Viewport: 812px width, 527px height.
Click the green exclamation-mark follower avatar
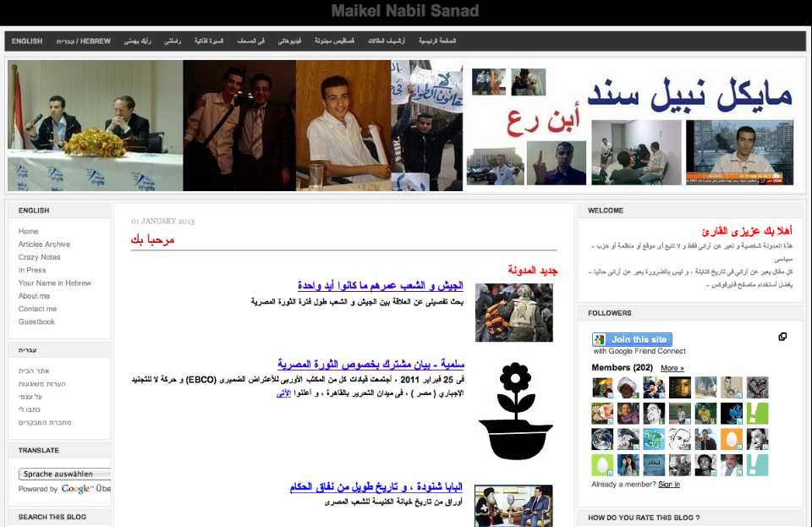[757, 414]
